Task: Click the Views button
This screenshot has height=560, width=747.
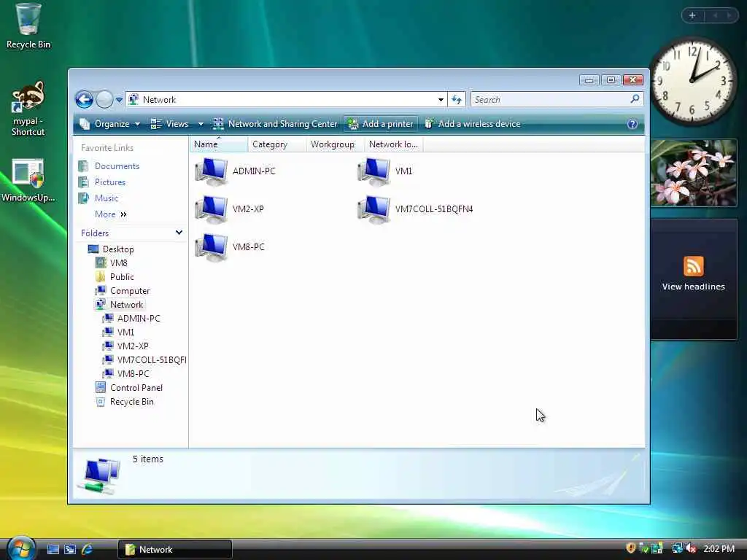Action: pyautogui.click(x=169, y=124)
